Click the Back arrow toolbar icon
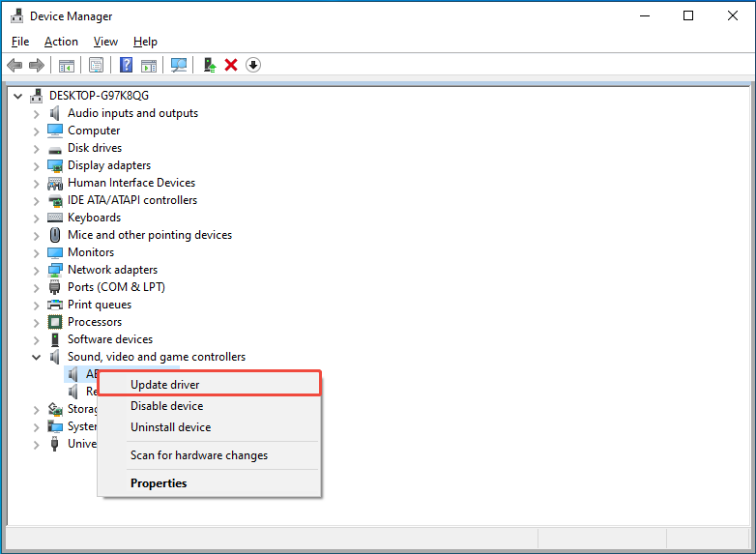 15,65
